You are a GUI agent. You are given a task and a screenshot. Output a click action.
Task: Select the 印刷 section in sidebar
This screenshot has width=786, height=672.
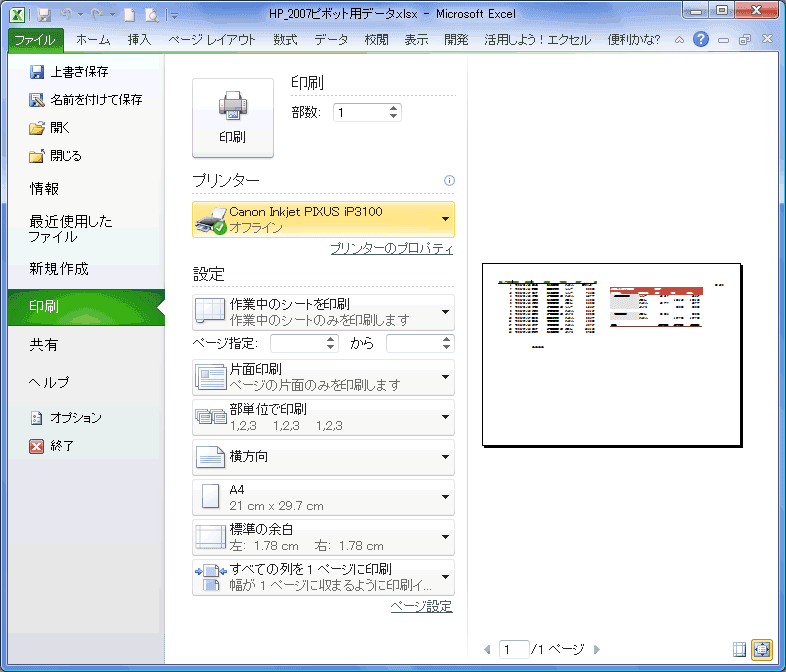(86, 307)
